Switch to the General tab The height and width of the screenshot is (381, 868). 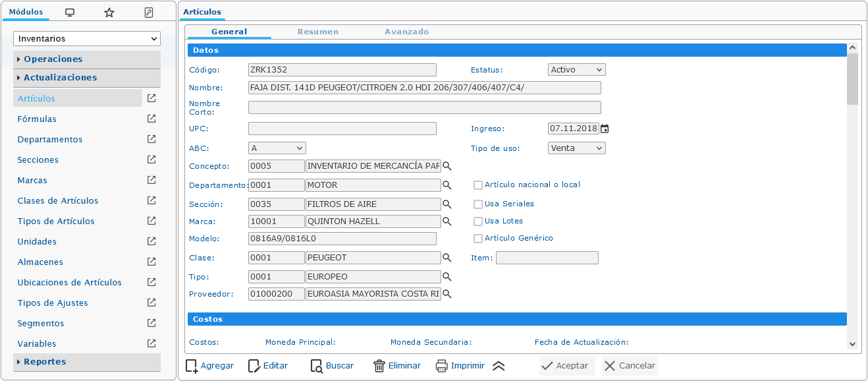(x=229, y=32)
